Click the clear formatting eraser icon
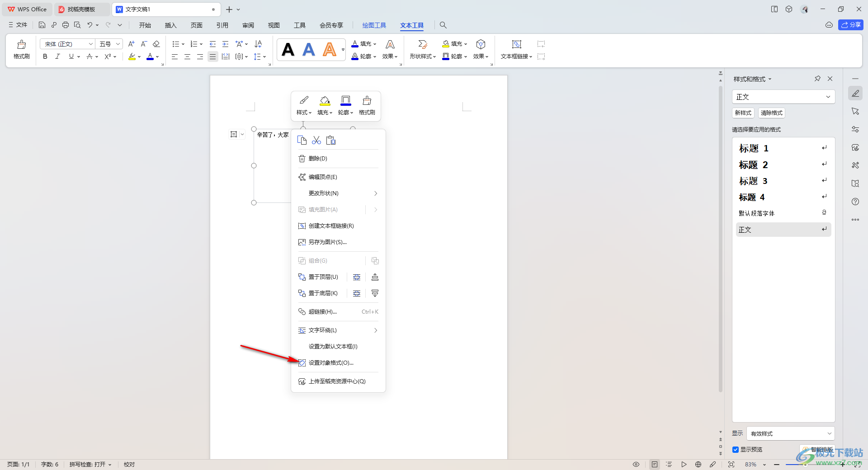Image resolution: width=868 pixels, height=470 pixels. click(156, 44)
